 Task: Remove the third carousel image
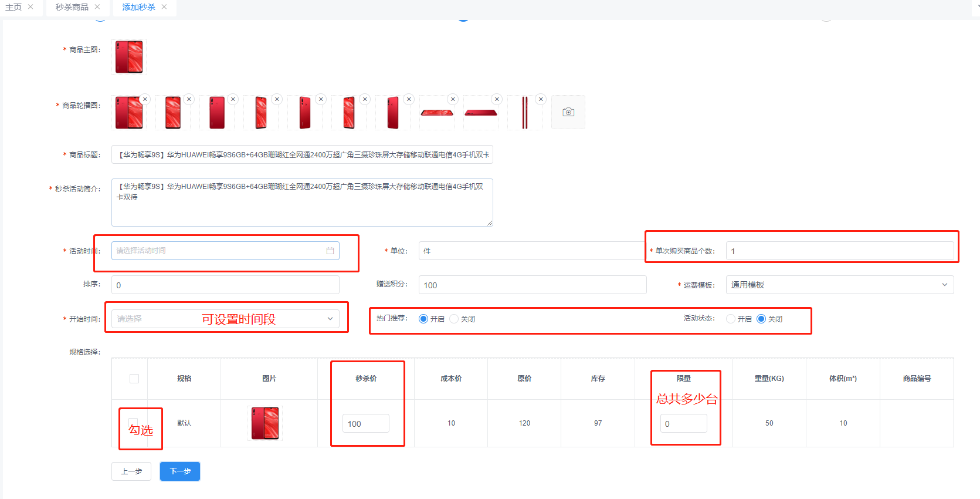[x=233, y=99]
